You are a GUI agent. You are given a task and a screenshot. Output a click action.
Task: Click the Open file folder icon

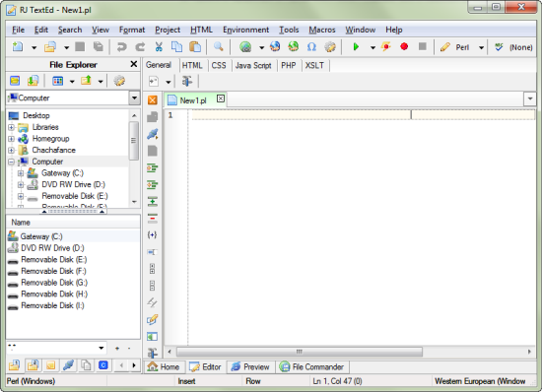tap(50, 46)
